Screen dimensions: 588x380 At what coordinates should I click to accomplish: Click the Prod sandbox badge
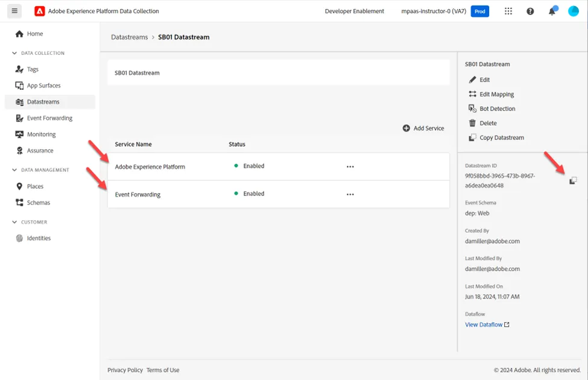coord(480,11)
